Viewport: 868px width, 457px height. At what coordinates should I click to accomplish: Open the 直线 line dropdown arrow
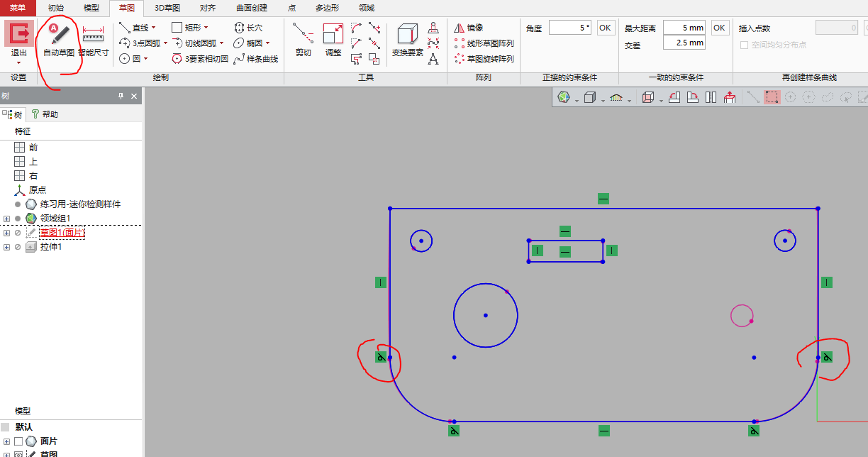pos(153,28)
